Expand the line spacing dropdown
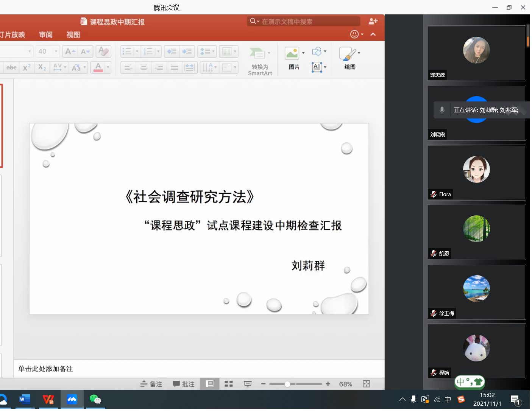532x411 pixels. click(214, 51)
